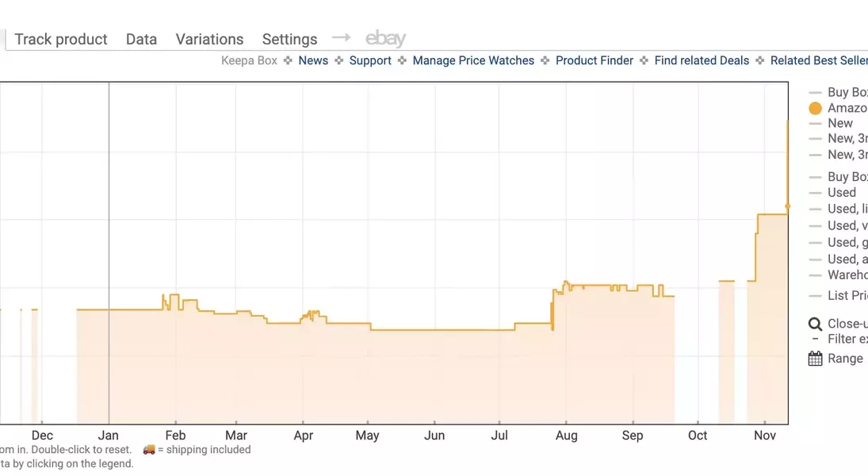The image size is (868, 476).
Task: Go to Manage Price Watches
Action: pos(473,60)
